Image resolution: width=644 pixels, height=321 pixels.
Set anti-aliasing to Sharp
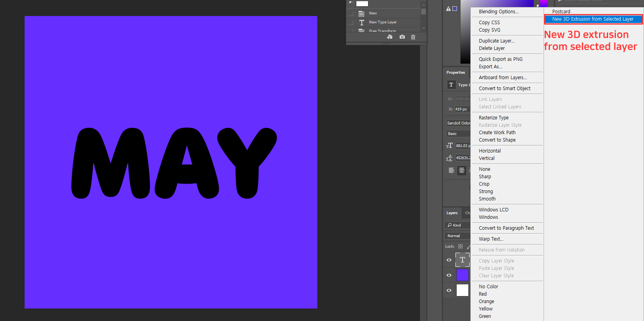485,177
